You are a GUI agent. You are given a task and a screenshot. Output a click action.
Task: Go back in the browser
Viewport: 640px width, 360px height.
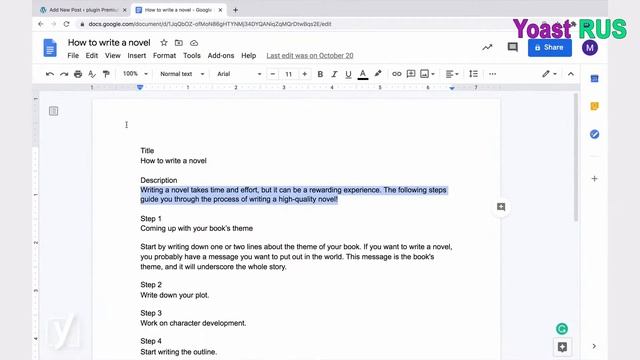40,24
